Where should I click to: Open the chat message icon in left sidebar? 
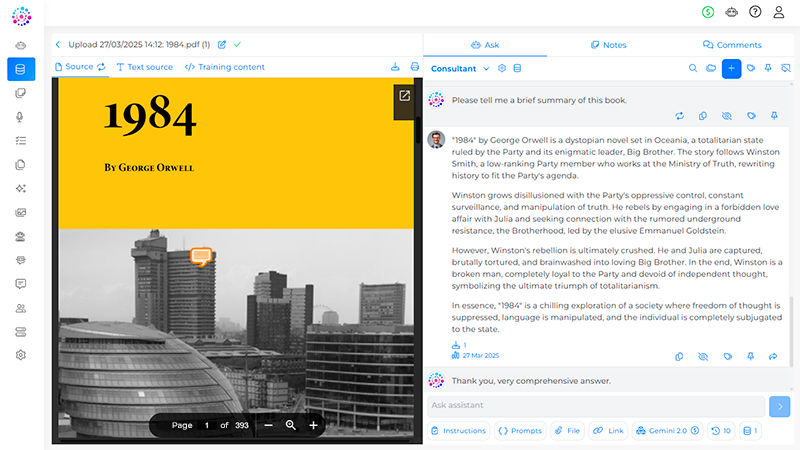click(20, 284)
